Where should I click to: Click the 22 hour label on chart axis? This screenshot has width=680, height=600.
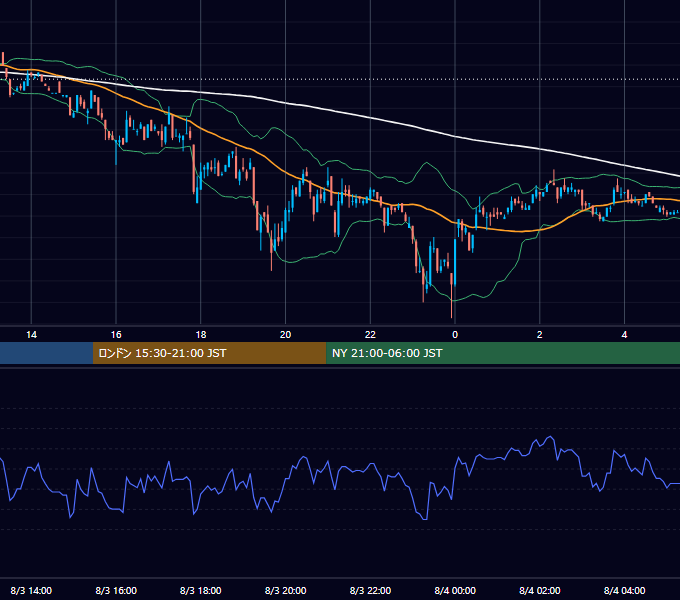point(370,335)
